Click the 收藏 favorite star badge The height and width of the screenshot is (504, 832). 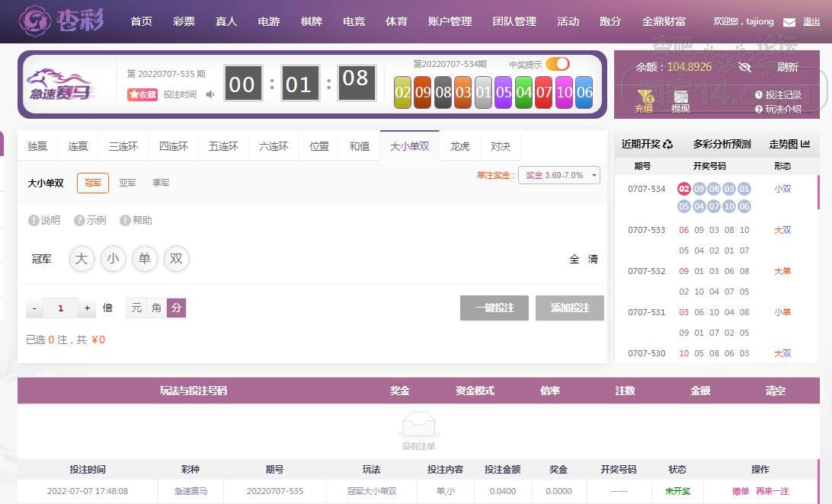(142, 94)
